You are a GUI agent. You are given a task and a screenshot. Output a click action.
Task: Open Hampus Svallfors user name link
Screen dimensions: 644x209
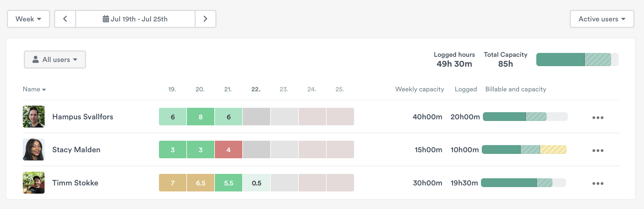click(x=83, y=117)
